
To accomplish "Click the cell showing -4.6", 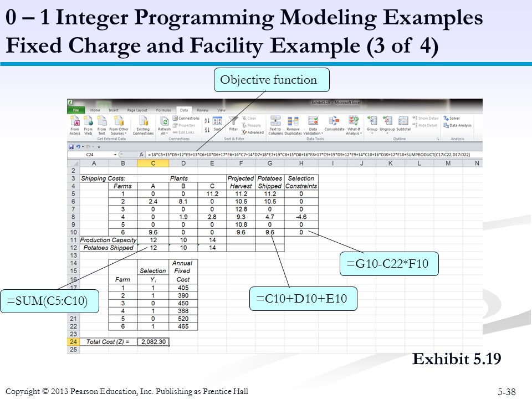I will (301, 217).
